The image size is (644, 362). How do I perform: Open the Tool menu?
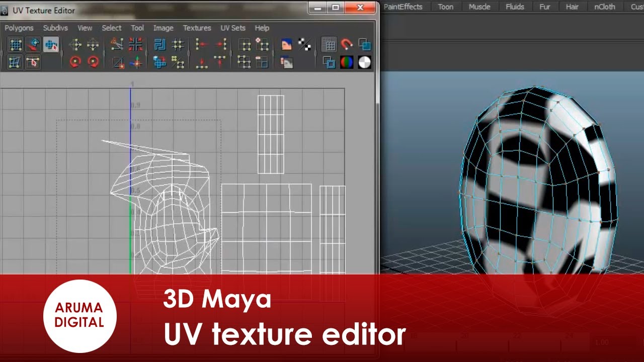click(137, 28)
